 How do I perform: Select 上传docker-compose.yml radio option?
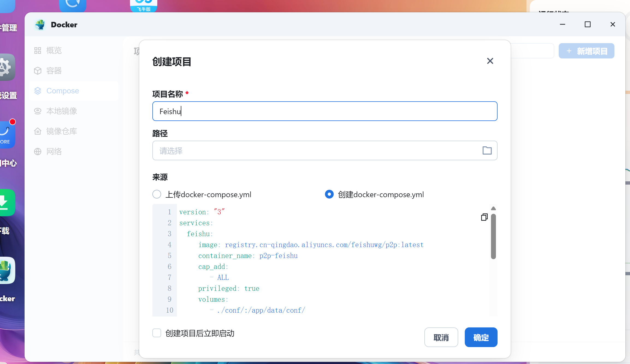[156, 194]
